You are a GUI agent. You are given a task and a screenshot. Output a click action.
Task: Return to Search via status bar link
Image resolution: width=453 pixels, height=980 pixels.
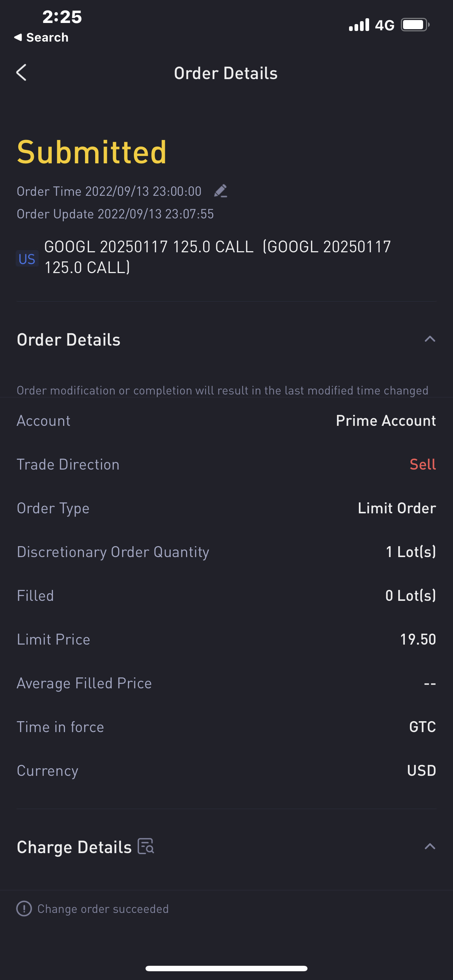click(x=41, y=37)
